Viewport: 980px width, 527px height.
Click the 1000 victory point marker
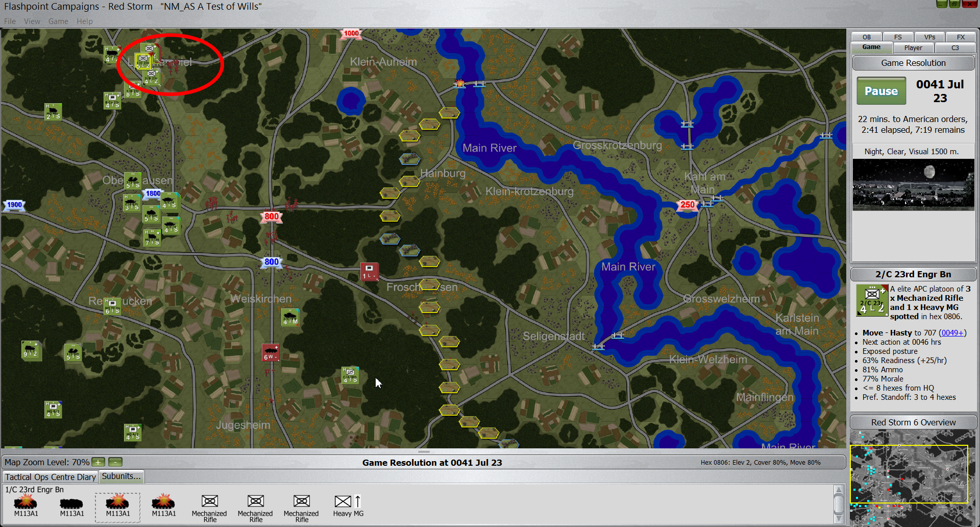coord(351,33)
